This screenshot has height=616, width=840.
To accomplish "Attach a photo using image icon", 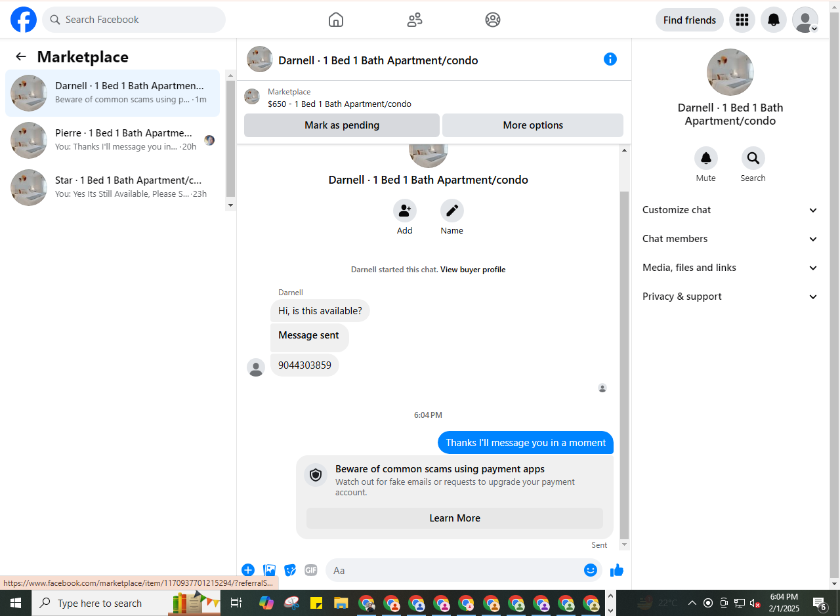I will [269, 570].
